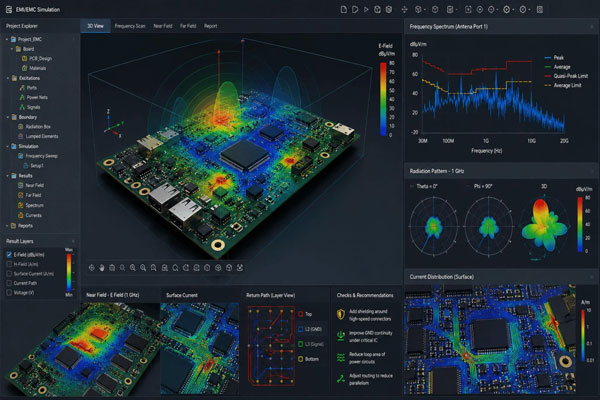This screenshot has height=400, width=600.
Task: Click the play/run simulation triangle icon
Action: pos(366,10)
